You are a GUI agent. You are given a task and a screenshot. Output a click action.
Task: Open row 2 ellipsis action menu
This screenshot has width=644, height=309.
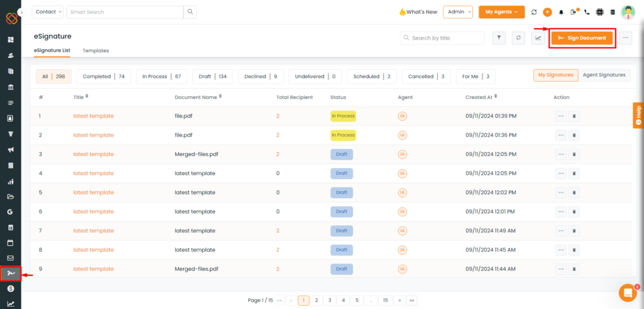(560, 135)
